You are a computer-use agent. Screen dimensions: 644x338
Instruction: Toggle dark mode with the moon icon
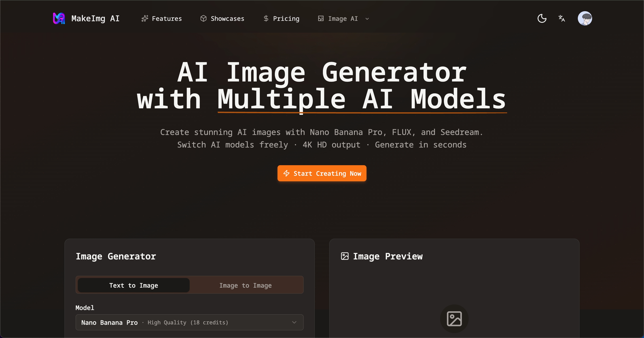[x=542, y=18]
